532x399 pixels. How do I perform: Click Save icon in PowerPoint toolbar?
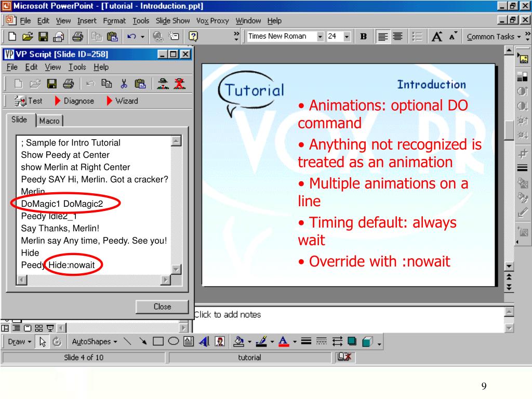(43, 36)
